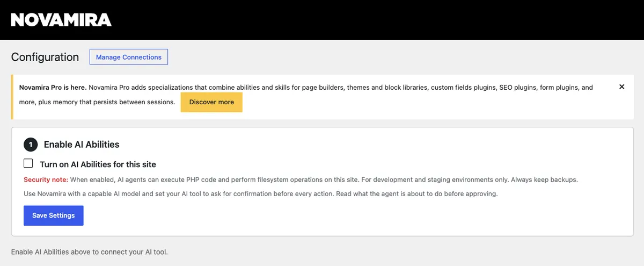
Task: Click the 'Use Novamira with a capable AI model' text
Action: tap(261, 193)
